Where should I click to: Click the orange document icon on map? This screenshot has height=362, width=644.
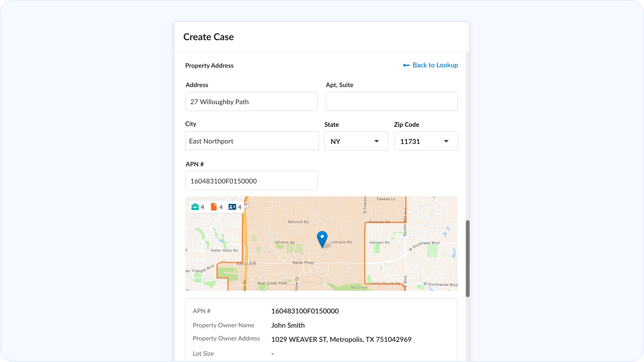[x=214, y=207]
